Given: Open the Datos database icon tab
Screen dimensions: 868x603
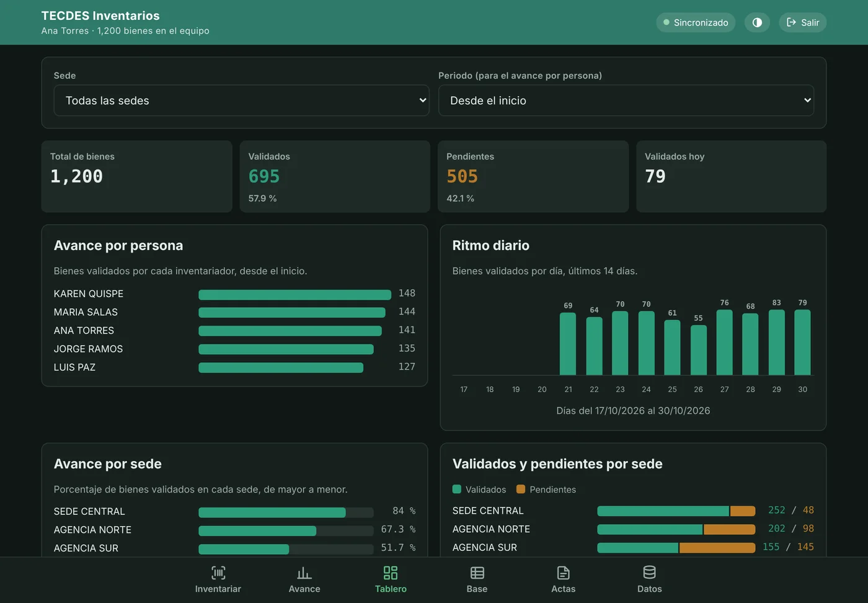Looking at the screenshot, I should tap(650, 579).
